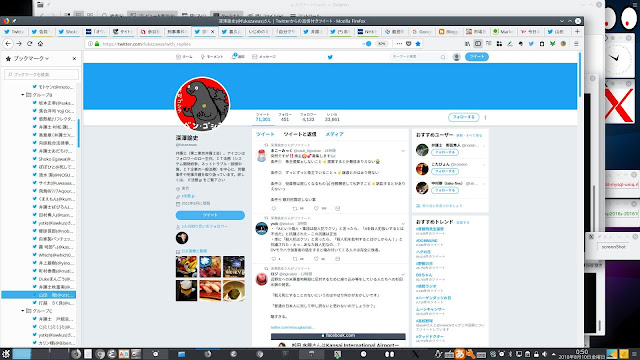Select the ツイート timeline tab

tap(265, 134)
